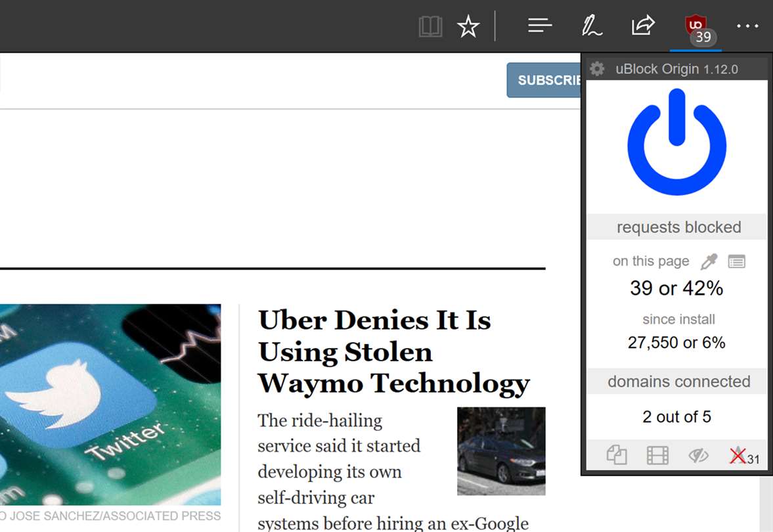
Task: Open Uber Denies Waymo headline
Action: point(393,351)
